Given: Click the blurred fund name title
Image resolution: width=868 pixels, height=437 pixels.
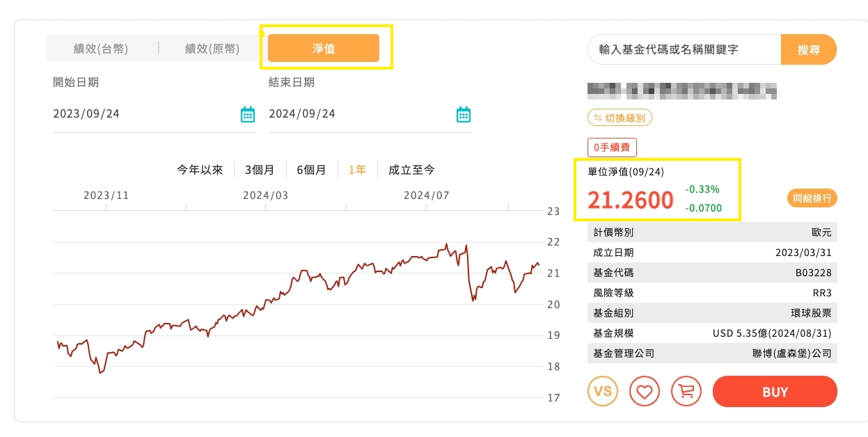Looking at the screenshot, I should (x=682, y=90).
